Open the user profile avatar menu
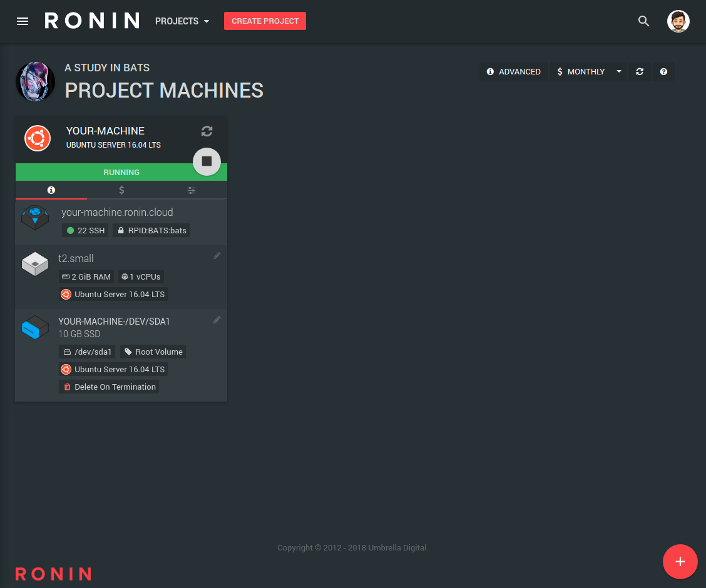 678,21
